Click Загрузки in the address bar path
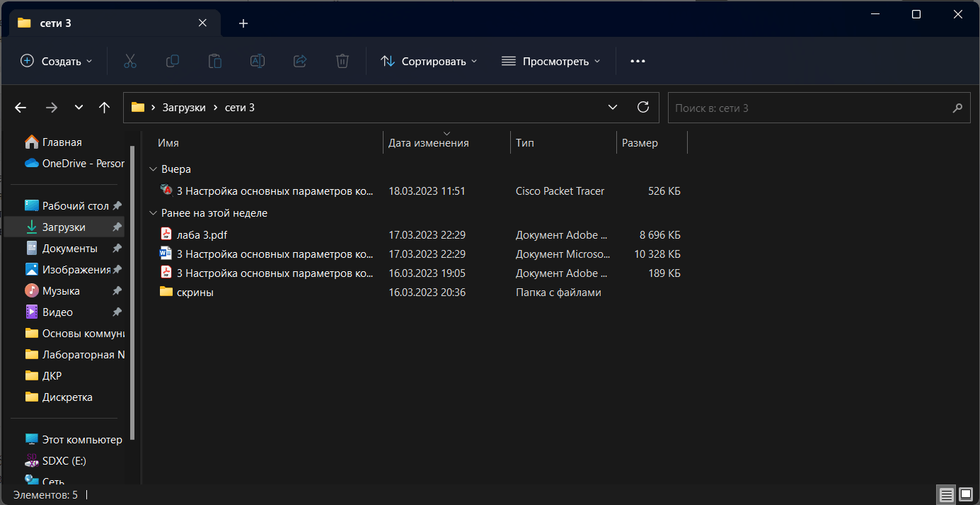Image resolution: width=980 pixels, height=505 pixels. coord(184,108)
